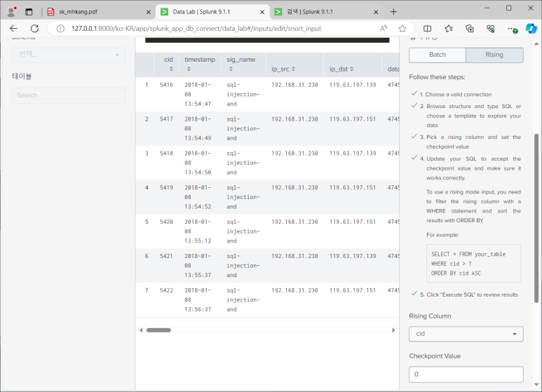Open the tab actions menu icon

click(29, 12)
